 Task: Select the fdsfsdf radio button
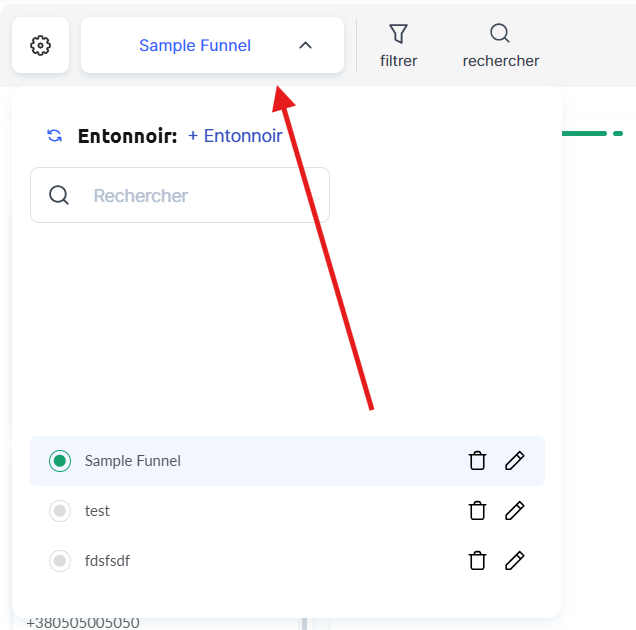(x=60, y=561)
